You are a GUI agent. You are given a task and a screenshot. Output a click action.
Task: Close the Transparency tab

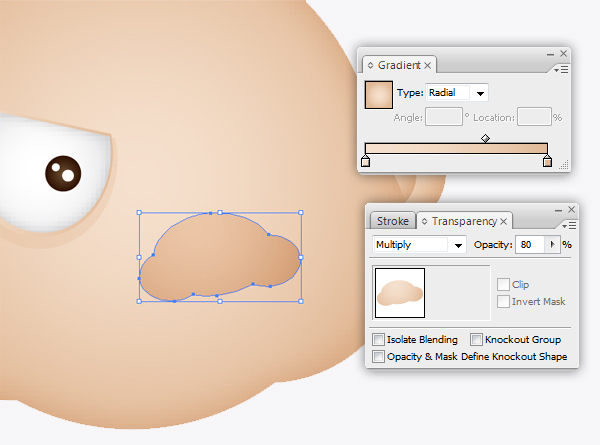point(504,222)
